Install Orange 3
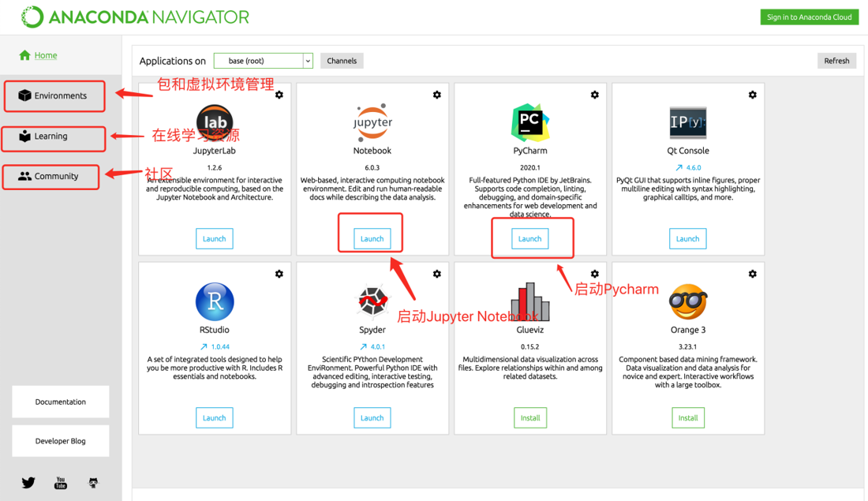The width and height of the screenshot is (868, 501). tap(688, 418)
